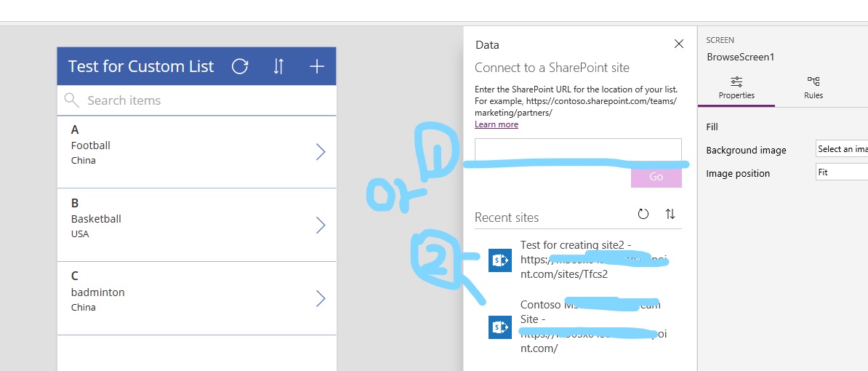This screenshot has height=371, width=868.
Task: Click the Search items field
Action: [196, 100]
